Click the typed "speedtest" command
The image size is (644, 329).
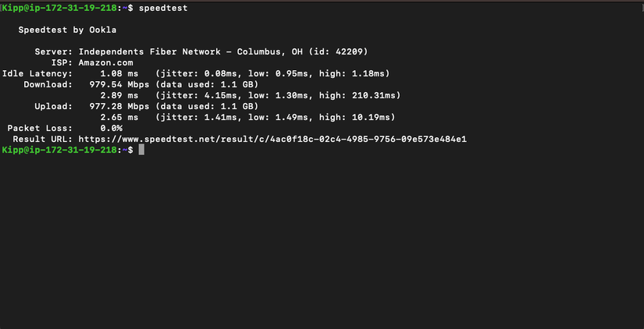coord(162,8)
